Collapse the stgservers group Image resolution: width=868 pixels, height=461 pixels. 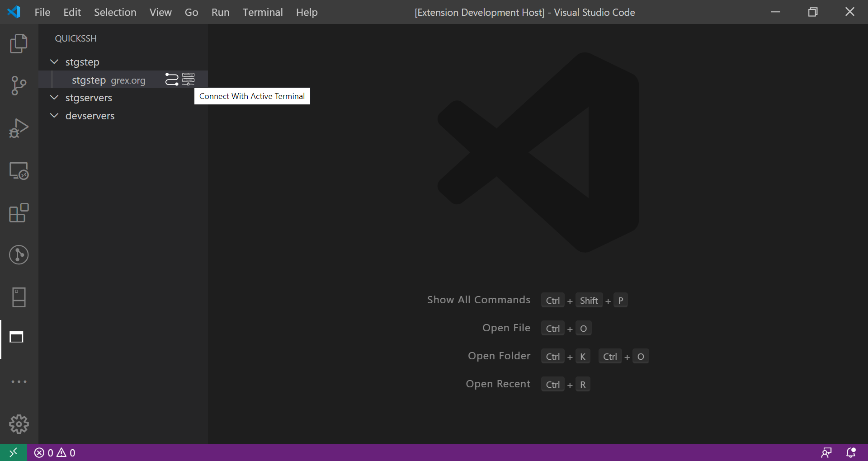(54, 97)
